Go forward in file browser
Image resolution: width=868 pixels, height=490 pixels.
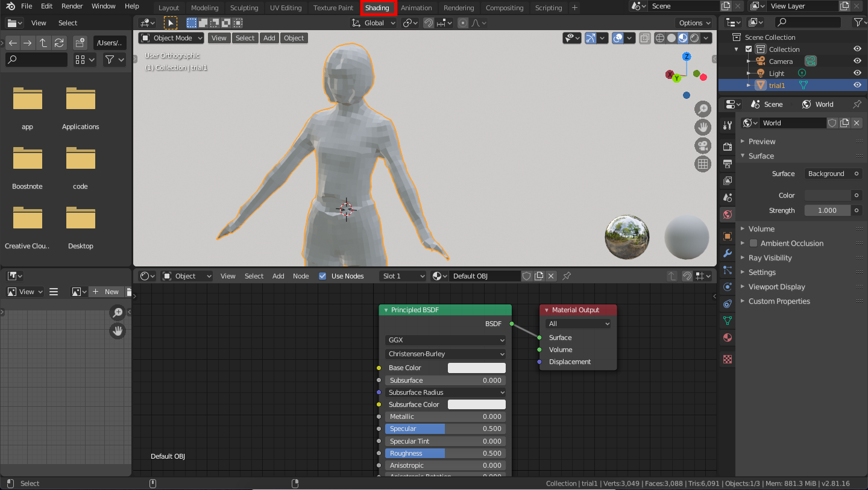(28, 43)
